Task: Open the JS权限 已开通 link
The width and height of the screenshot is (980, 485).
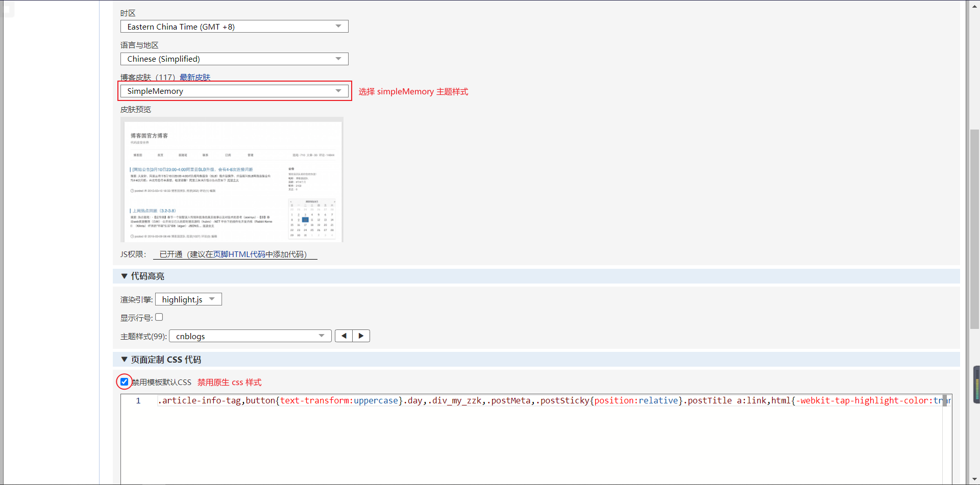Action: pos(235,254)
